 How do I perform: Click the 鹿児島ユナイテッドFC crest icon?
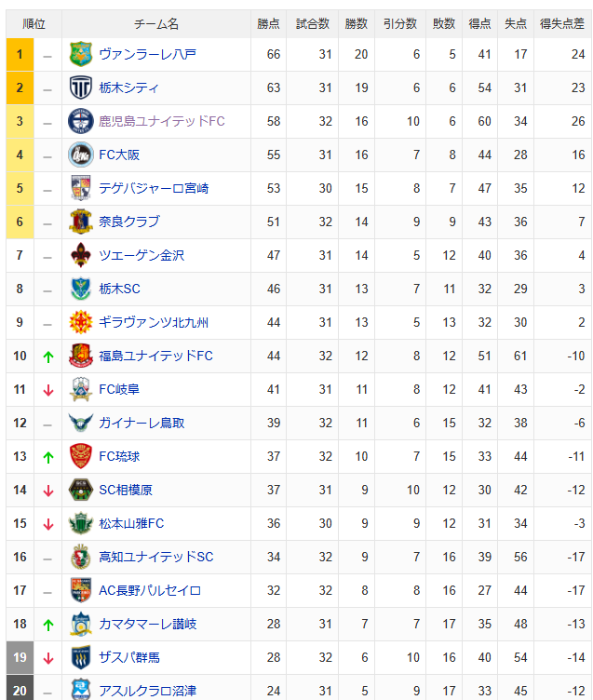tap(81, 122)
